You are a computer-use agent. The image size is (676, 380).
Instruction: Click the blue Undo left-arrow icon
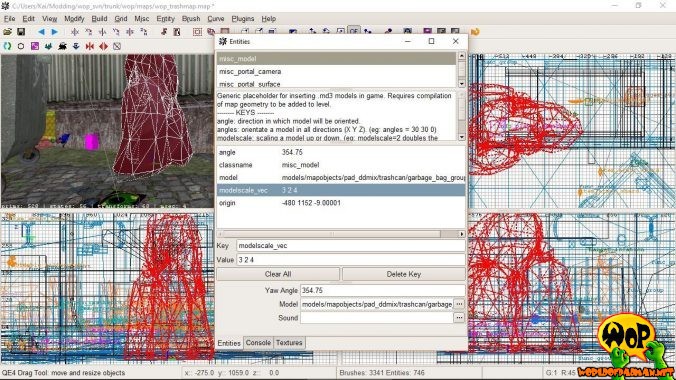point(41,32)
